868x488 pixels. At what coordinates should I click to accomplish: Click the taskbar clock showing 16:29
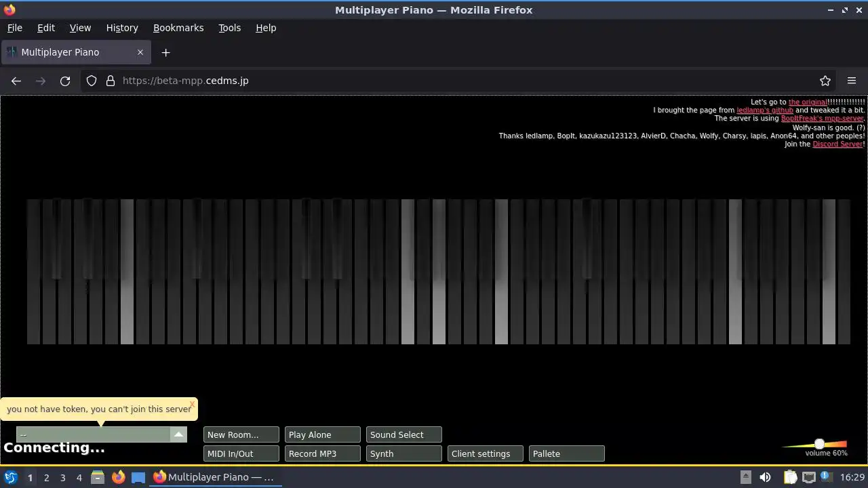point(852,477)
